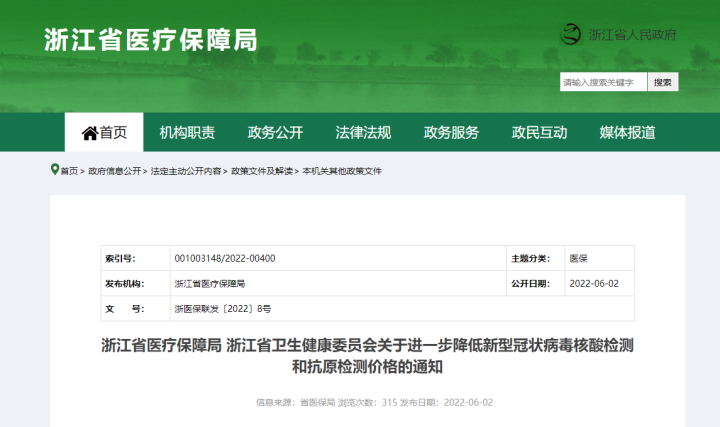Screen dimensions: 720x427
Task: Click the house icon in the navigation bar
Action: [x=90, y=133]
